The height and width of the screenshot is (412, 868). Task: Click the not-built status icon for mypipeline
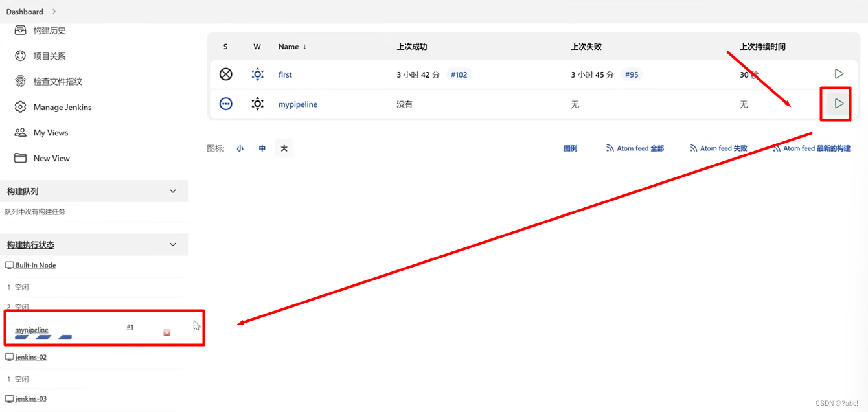225,104
